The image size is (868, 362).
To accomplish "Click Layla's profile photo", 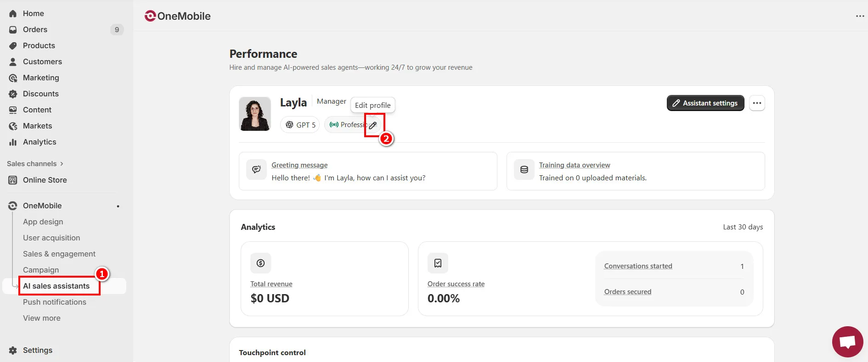I will point(255,114).
